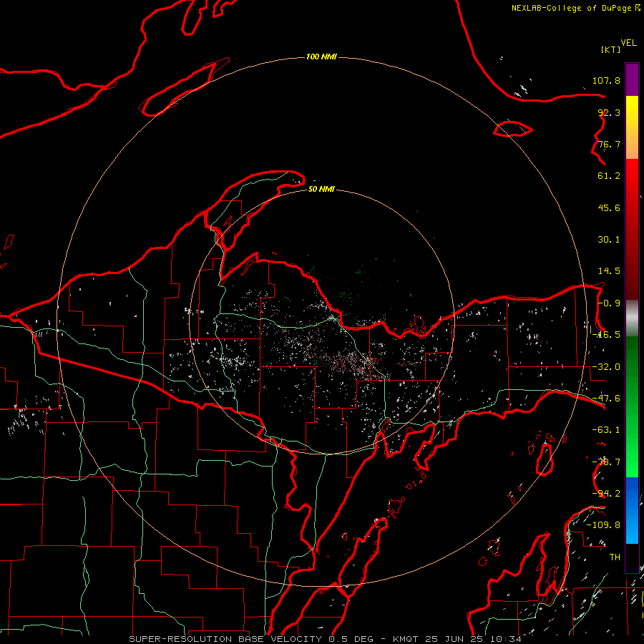The height and width of the screenshot is (644, 644).
Task: Select the -32.0 legend value
Action: click(x=606, y=367)
